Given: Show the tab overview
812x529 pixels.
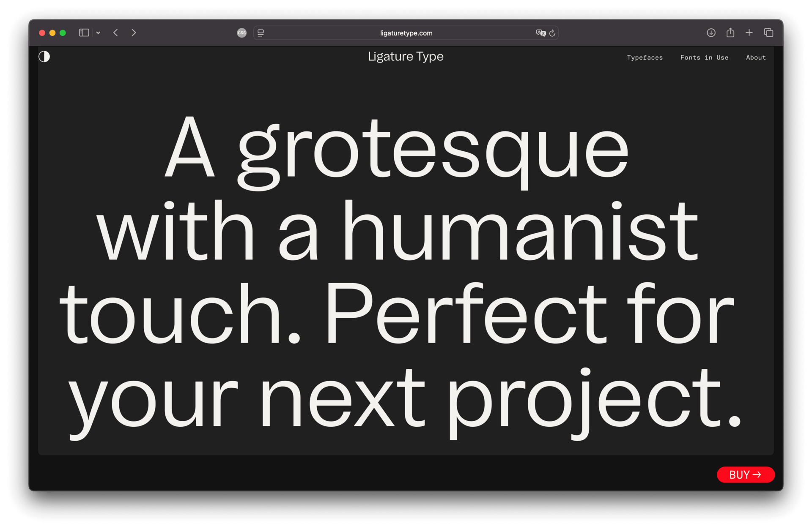Looking at the screenshot, I should pyautogui.click(x=768, y=33).
